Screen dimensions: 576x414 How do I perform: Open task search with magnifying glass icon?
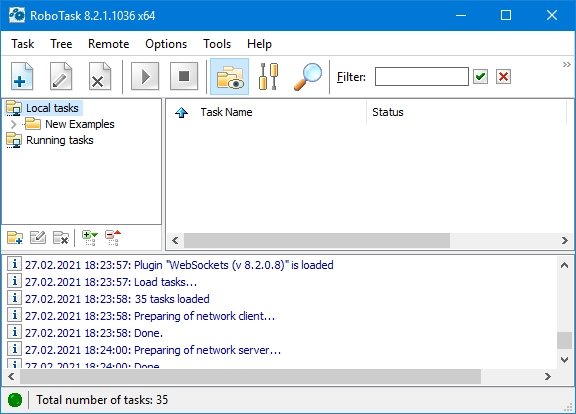[307, 76]
